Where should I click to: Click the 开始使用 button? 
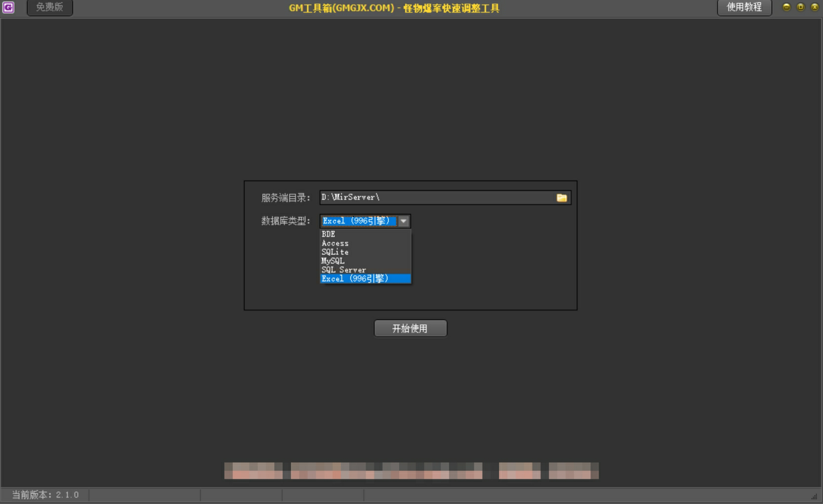(411, 328)
